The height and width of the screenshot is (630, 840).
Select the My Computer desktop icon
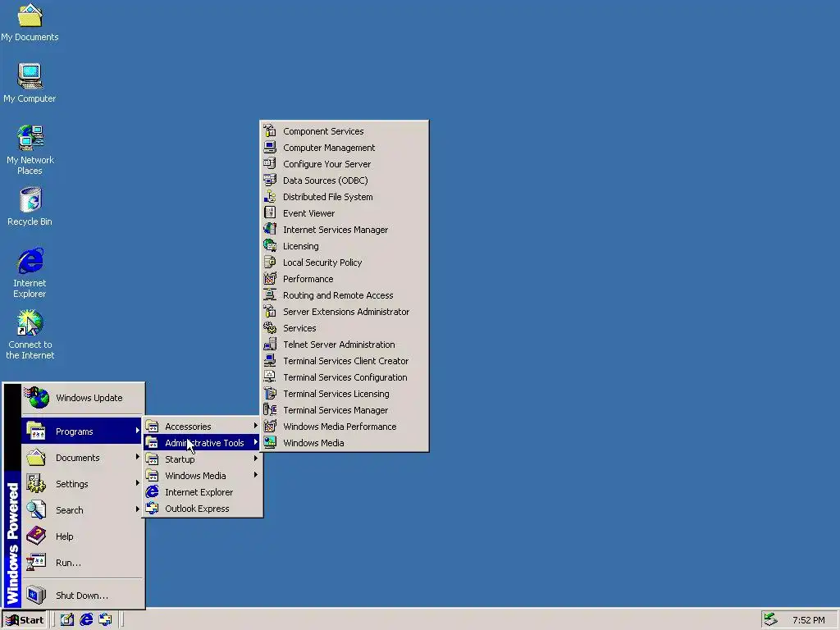[30, 83]
